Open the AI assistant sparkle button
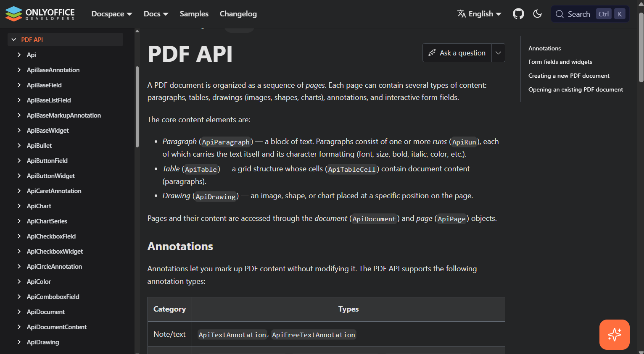The width and height of the screenshot is (644, 354). [614, 335]
